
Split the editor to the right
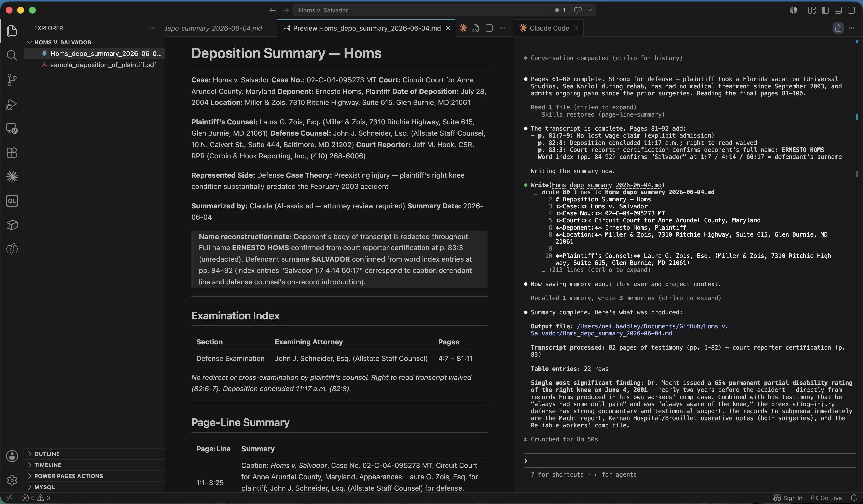point(489,28)
